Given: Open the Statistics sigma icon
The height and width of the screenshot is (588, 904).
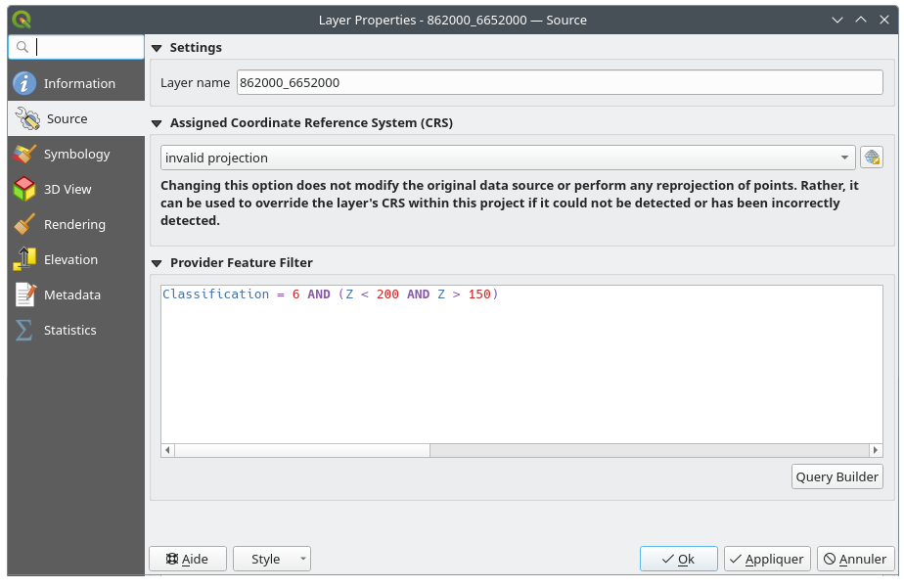Looking at the screenshot, I should [x=24, y=330].
